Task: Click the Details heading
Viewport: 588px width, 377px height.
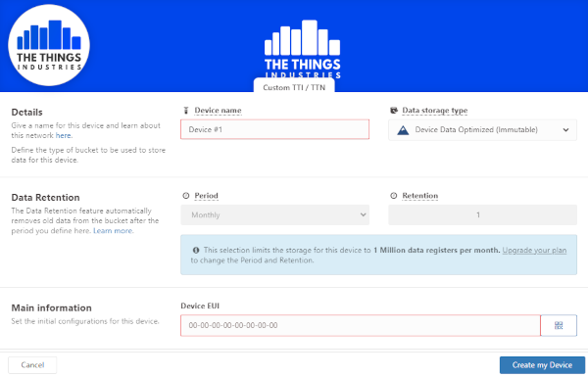Action: [27, 112]
